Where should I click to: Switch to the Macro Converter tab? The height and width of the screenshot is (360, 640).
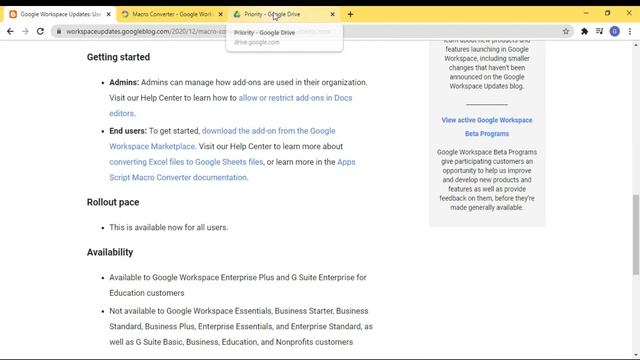pos(172,14)
